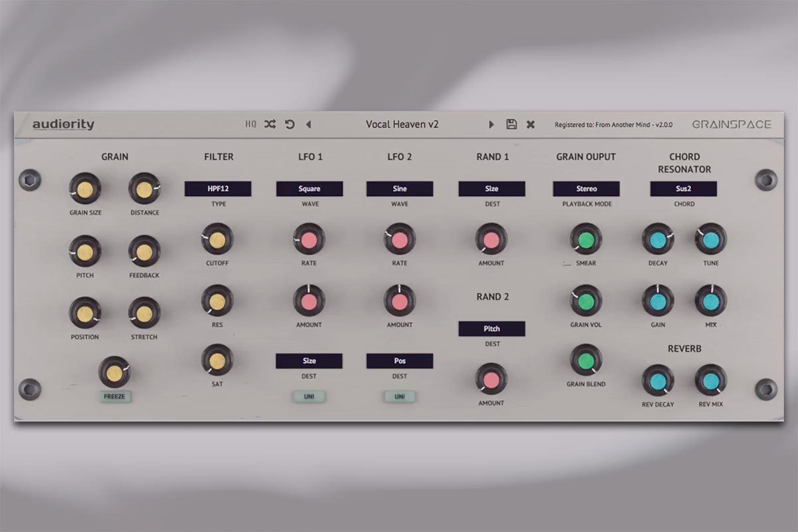Open LFO 2 DEST dropdown showing Pos
The height and width of the screenshot is (532, 798).
[400, 361]
